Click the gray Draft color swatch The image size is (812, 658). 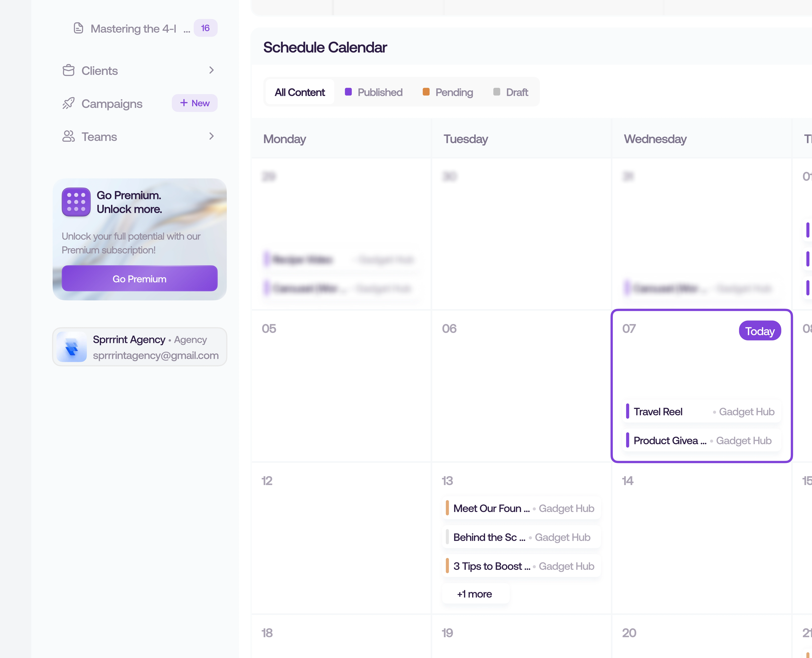[497, 92]
